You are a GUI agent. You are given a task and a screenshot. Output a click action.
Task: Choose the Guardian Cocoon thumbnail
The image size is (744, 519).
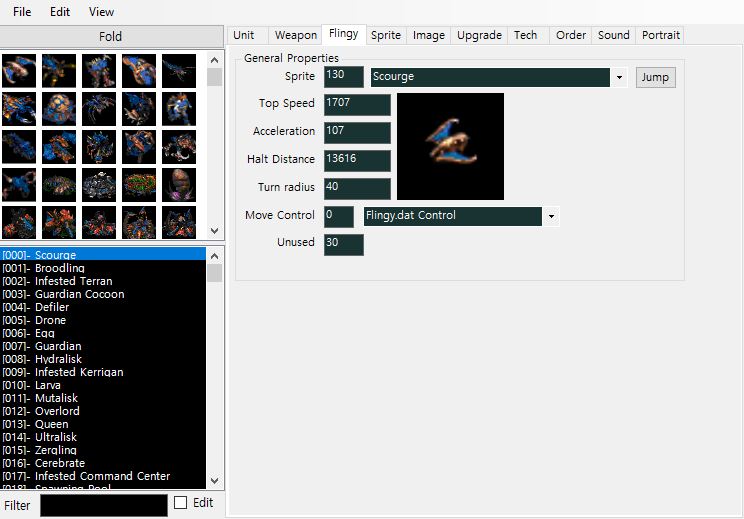click(139, 71)
